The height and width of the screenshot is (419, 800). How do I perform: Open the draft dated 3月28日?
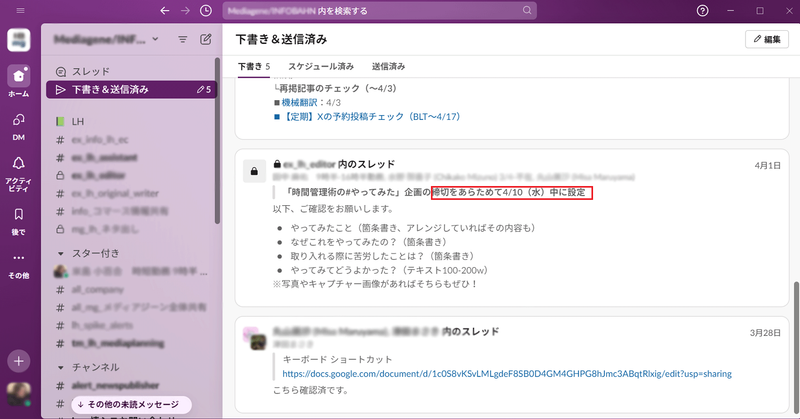[512, 364]
